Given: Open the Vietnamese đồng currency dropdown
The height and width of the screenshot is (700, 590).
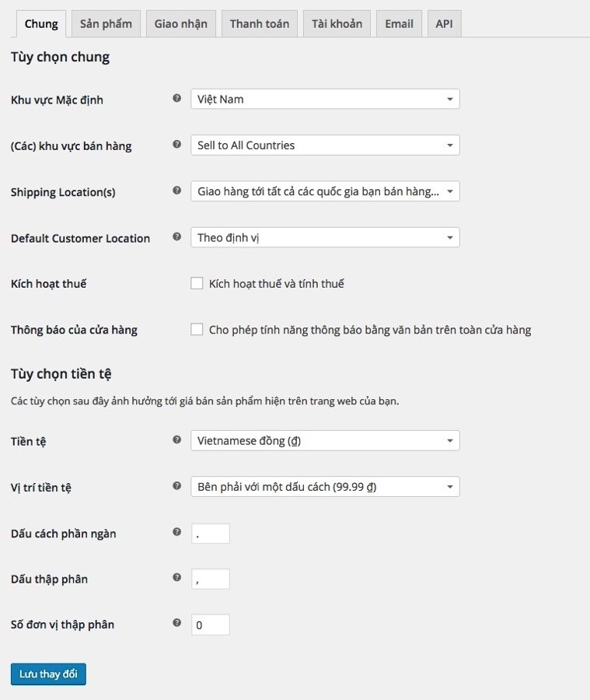Looking at the screenshot, I should pos(325,441).
